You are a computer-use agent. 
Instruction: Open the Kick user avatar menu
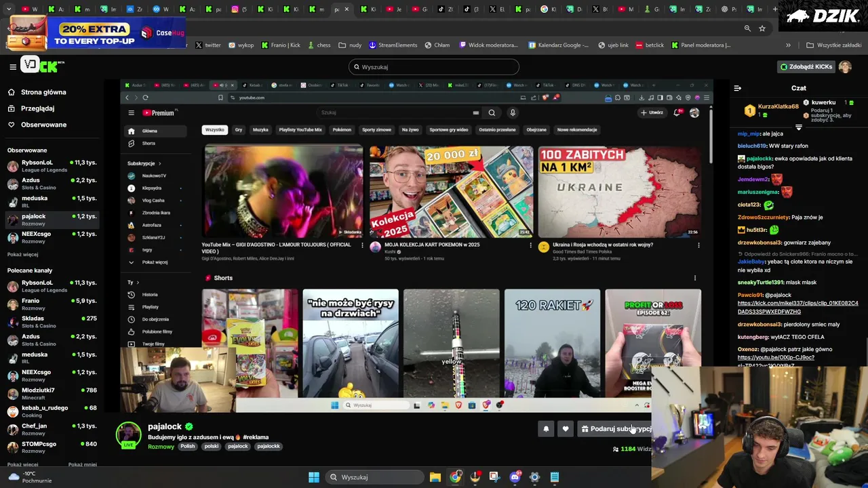coord(845,67)
